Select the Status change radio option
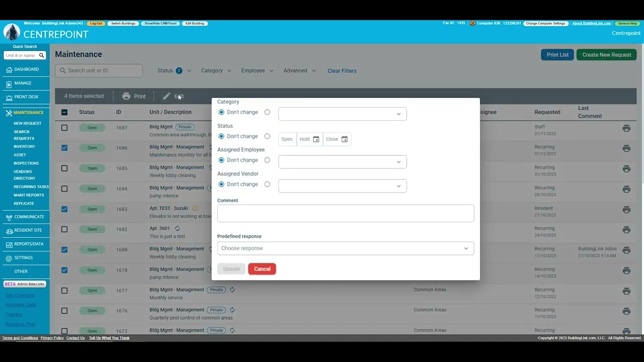 tap(267, 136)
